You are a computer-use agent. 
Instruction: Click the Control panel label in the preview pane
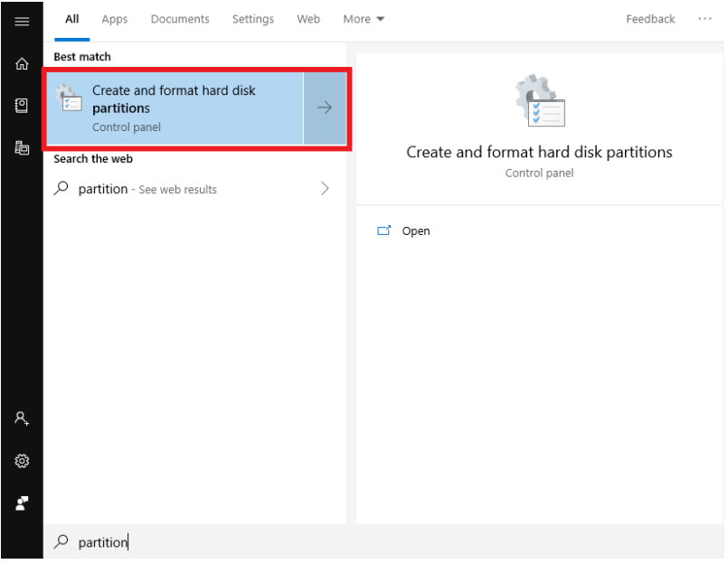(539, 174)
